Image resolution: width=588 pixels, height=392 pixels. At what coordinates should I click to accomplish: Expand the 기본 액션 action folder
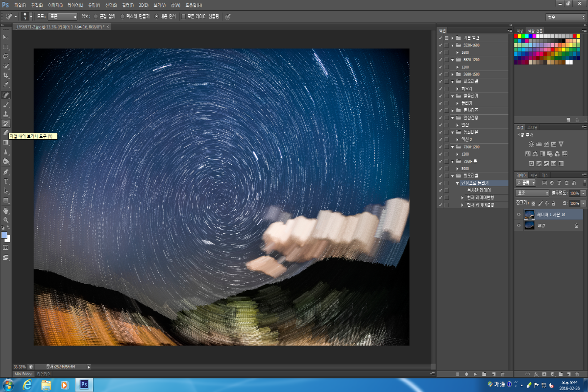[x=453, y=38]
